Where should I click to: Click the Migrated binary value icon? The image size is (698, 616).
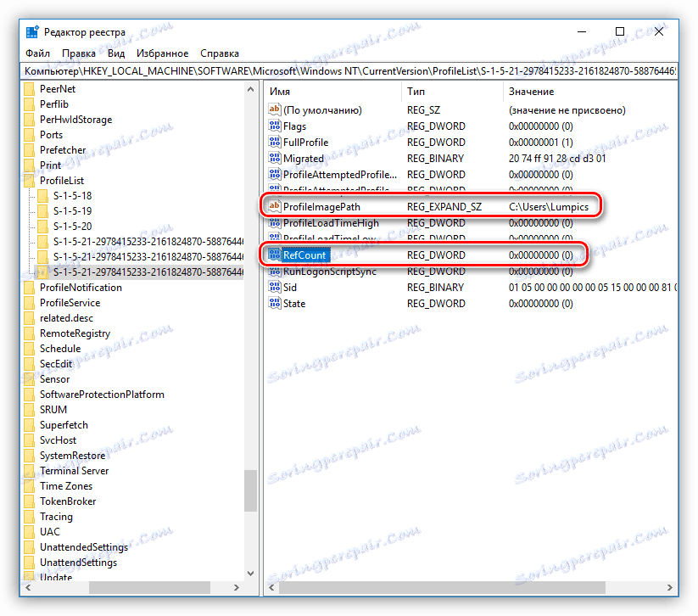click(x=275, y=158)
